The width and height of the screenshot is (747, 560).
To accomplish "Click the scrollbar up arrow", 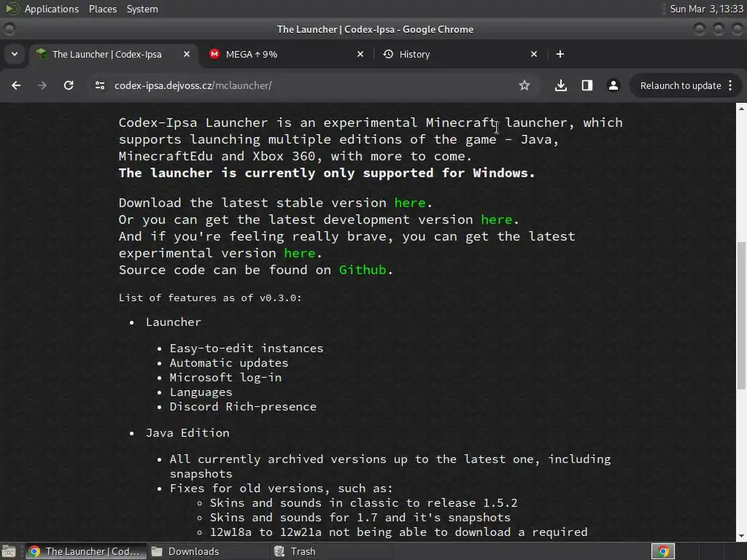I will pyautogui.click(x=741, y=109).
